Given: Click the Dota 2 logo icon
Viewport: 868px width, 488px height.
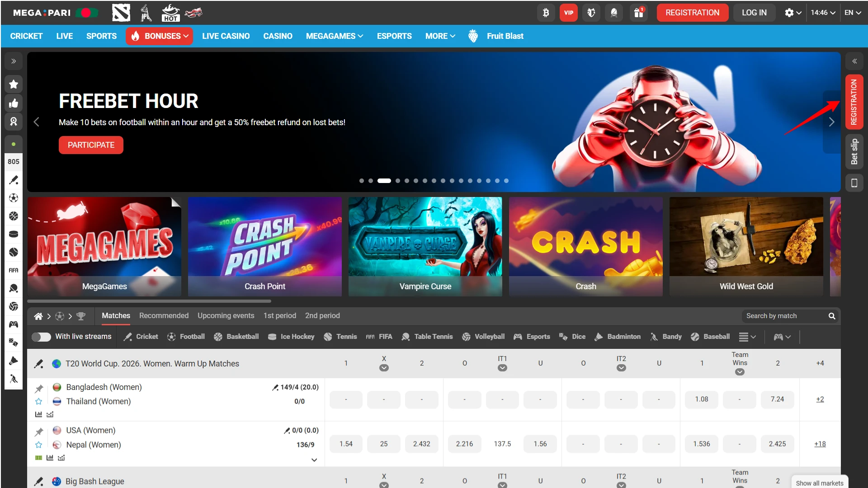Looking at the screenshot, I should 121,13.
